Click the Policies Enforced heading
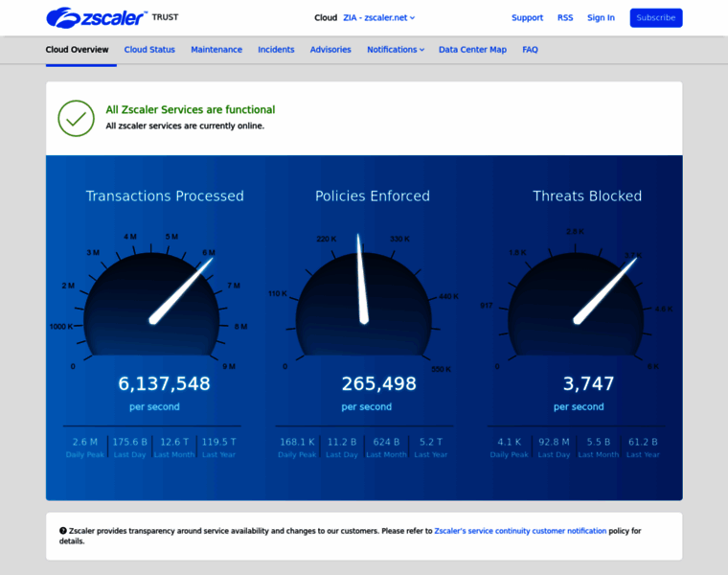This screenshot has width=728, height=575. (373, 196)
